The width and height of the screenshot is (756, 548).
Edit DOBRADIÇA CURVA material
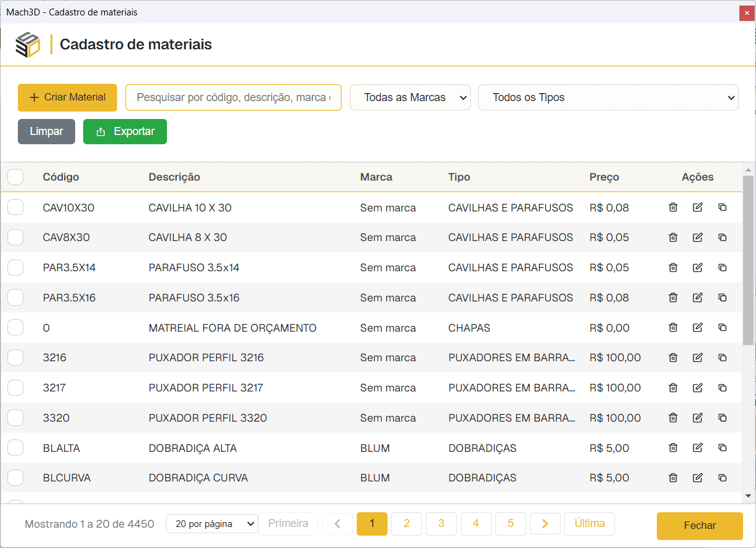[697, 478]
